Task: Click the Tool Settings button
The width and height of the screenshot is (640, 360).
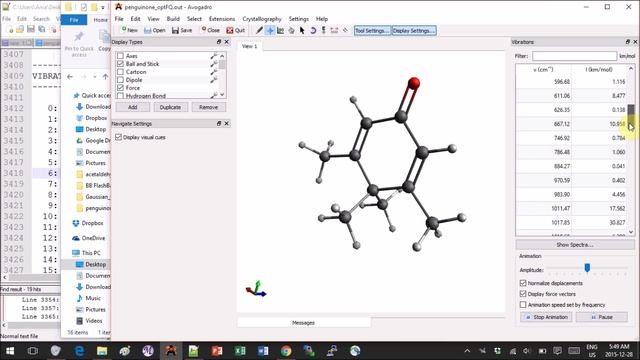Action: [x=372, y=31]
